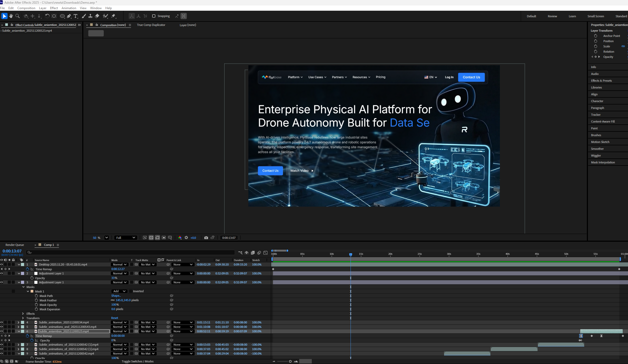Select the Hand tool
The image size is (628, 364).
tap(11, 16)
